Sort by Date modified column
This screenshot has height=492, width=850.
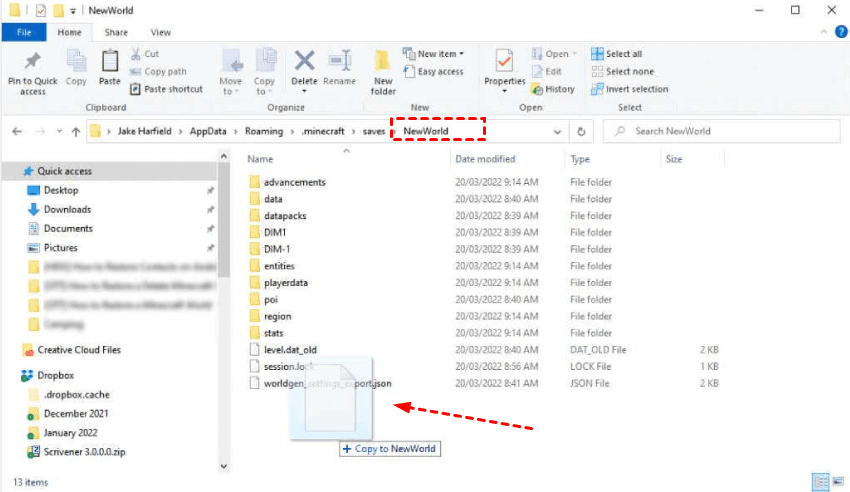point(485,159)
